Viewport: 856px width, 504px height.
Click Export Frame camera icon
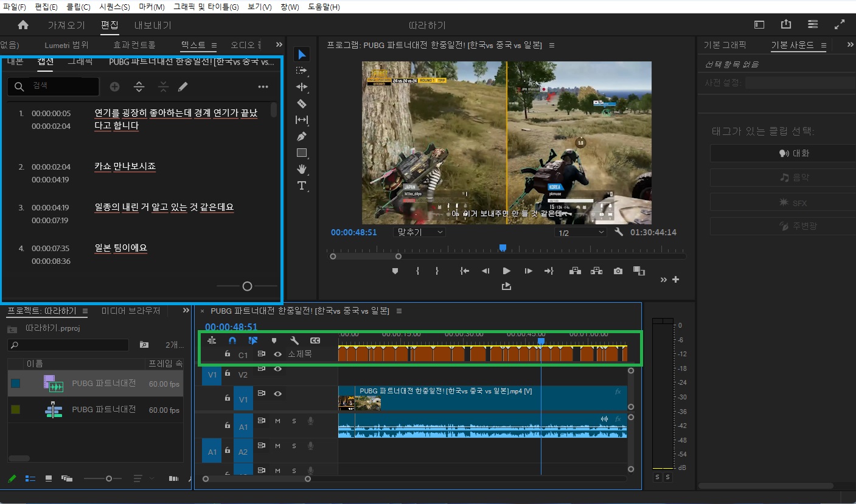pos(618,271)
